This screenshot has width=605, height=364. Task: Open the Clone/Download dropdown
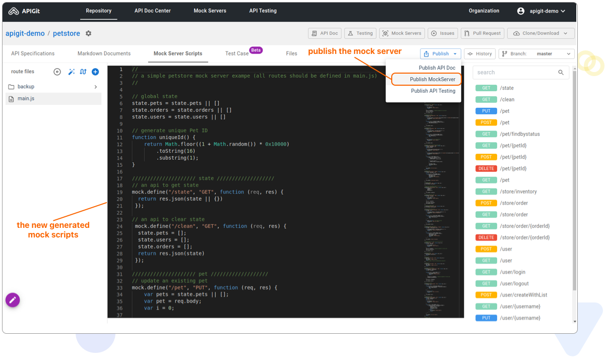click(540, 33)
